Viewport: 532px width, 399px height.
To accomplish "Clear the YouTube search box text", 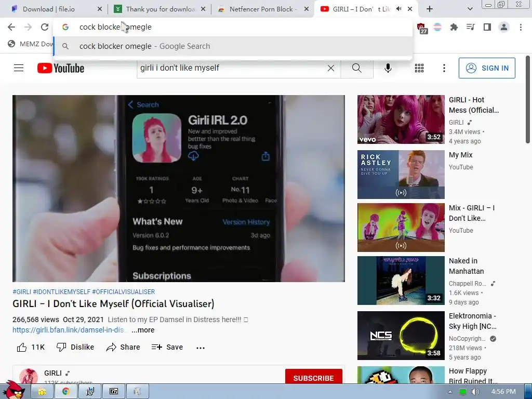I will tap(331, 68).
